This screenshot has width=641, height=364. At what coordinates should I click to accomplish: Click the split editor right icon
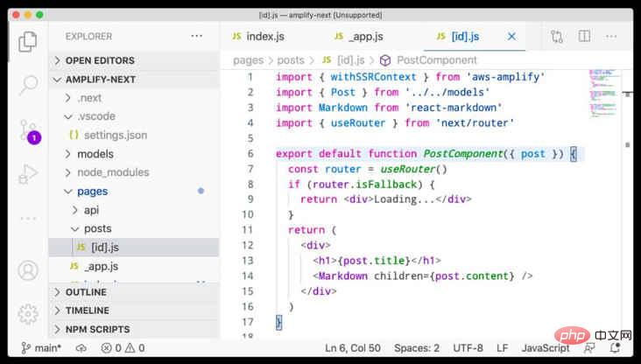click(x=584, y=36)
